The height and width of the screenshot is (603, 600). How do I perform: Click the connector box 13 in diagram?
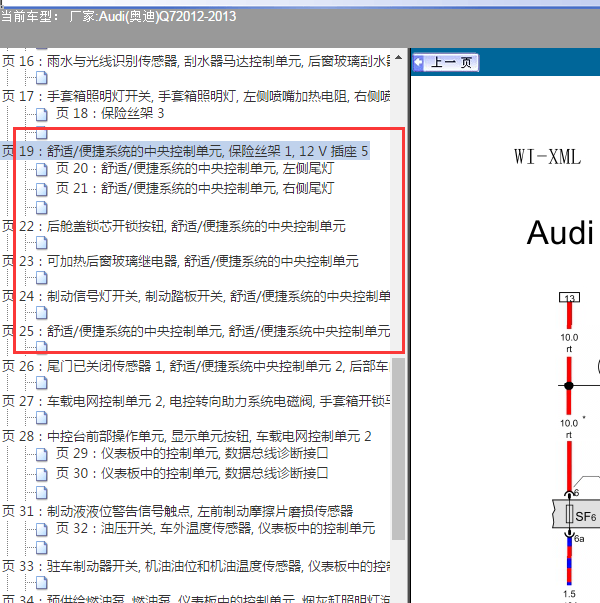coord(569,298)
